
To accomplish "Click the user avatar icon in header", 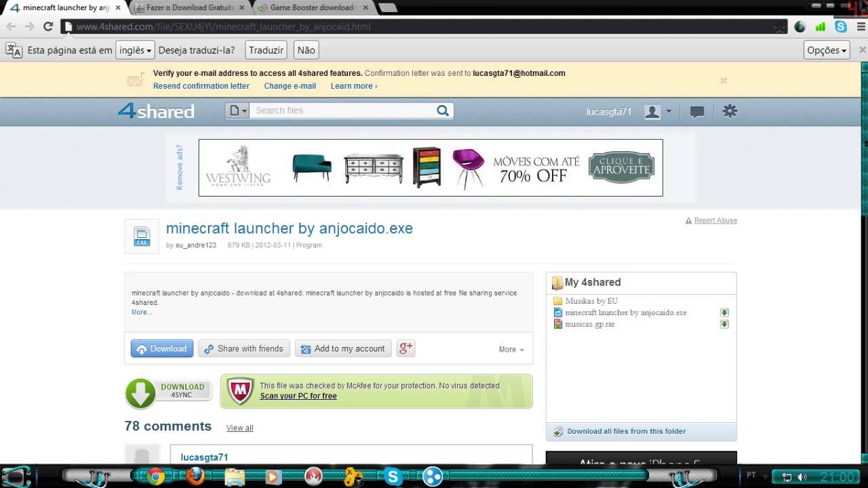I will [652, 112].
